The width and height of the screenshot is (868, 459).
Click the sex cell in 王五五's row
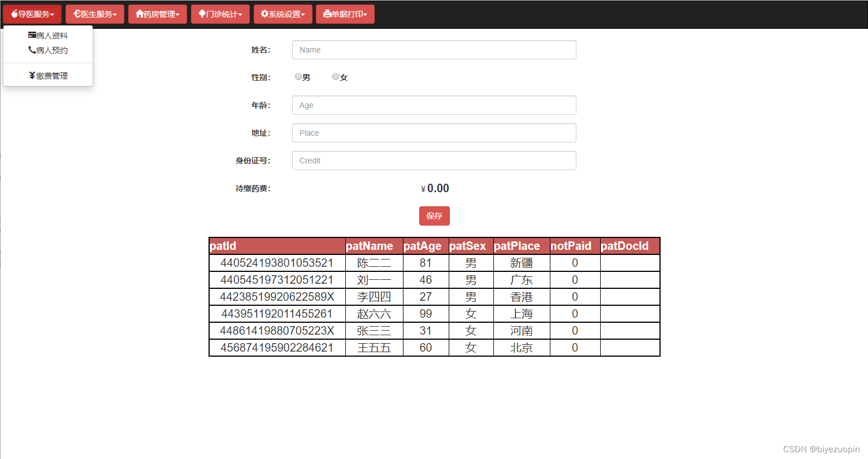click(471, 348)
